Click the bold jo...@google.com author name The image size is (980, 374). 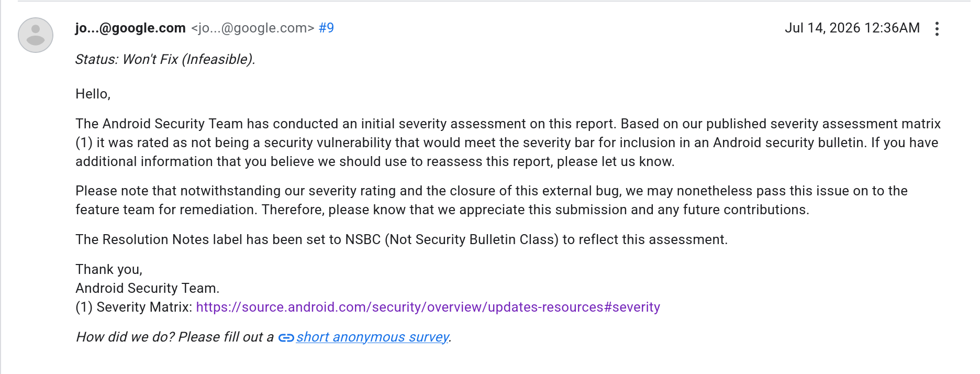point(130,28)
